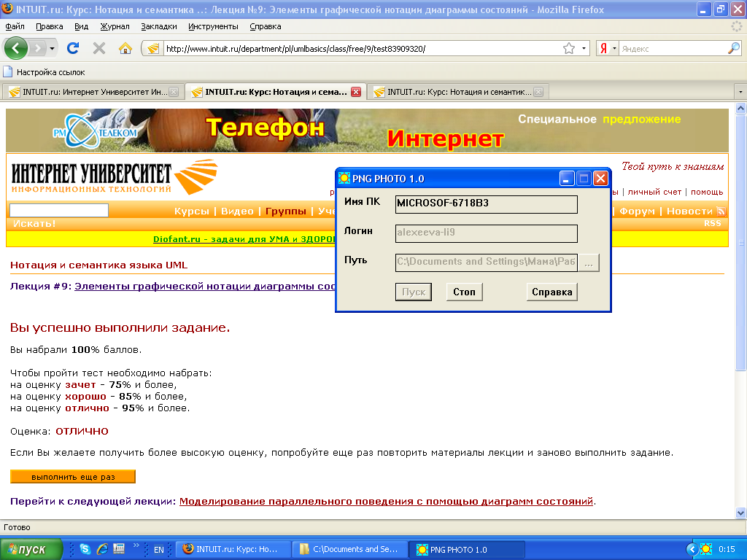Expand hidden tray icons arrow
Screen dimensions: 747x560
[x=692, y=549]
